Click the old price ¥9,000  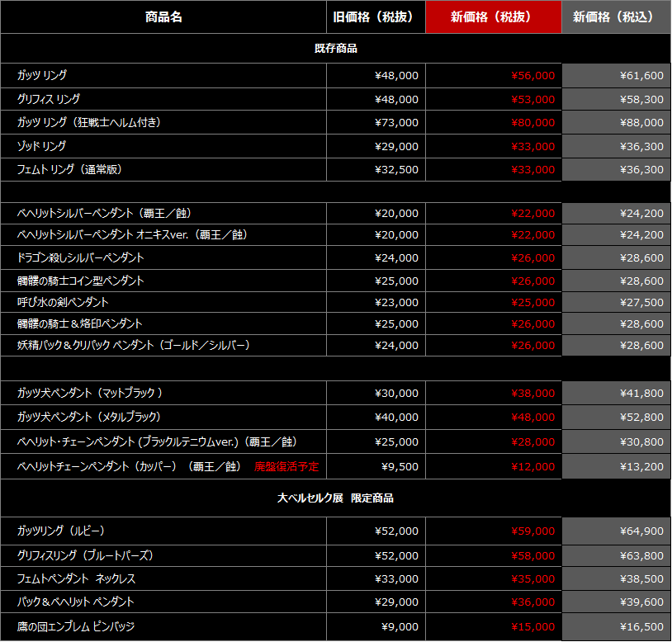400,627
